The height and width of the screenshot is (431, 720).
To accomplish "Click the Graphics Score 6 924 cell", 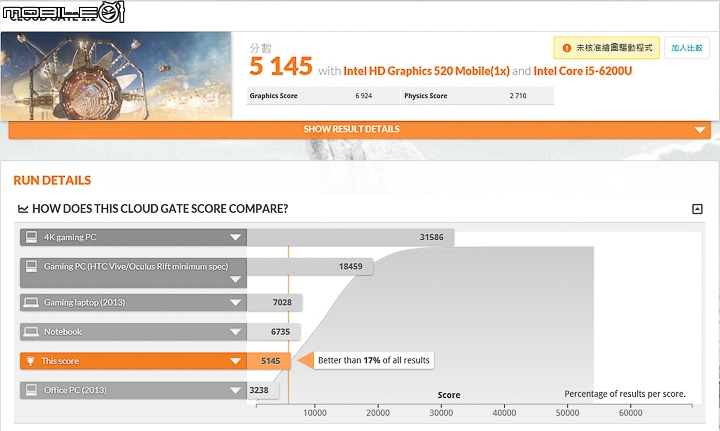I will click(x=323, y=95).
